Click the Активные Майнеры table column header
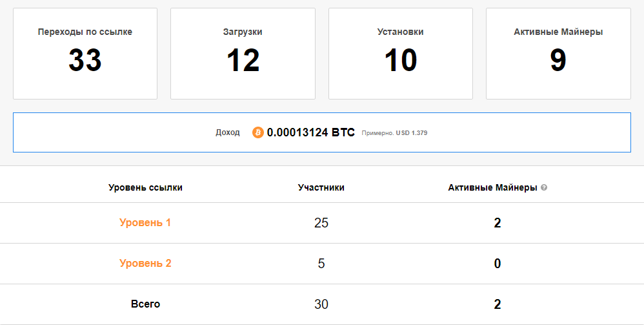Image resolution: width=644 pixels, height=325 pixels. coord(492,188)
